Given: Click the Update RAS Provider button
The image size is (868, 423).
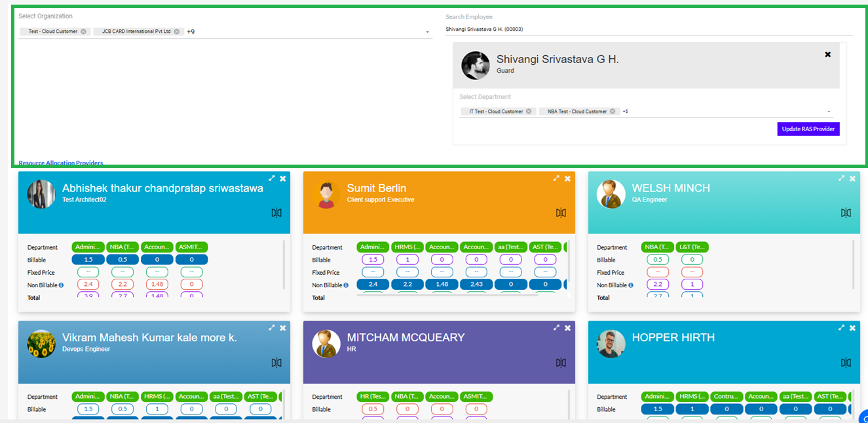Looking at the screenshot, I should tap(808, 129).
